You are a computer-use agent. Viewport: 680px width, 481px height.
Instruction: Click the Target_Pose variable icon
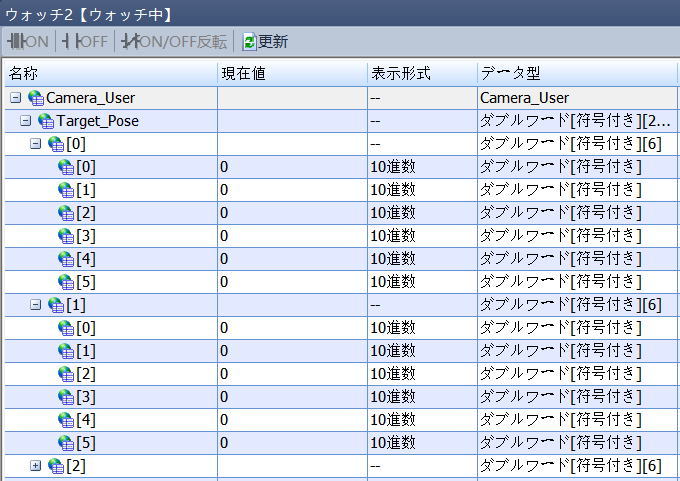(x=46, y=121)
